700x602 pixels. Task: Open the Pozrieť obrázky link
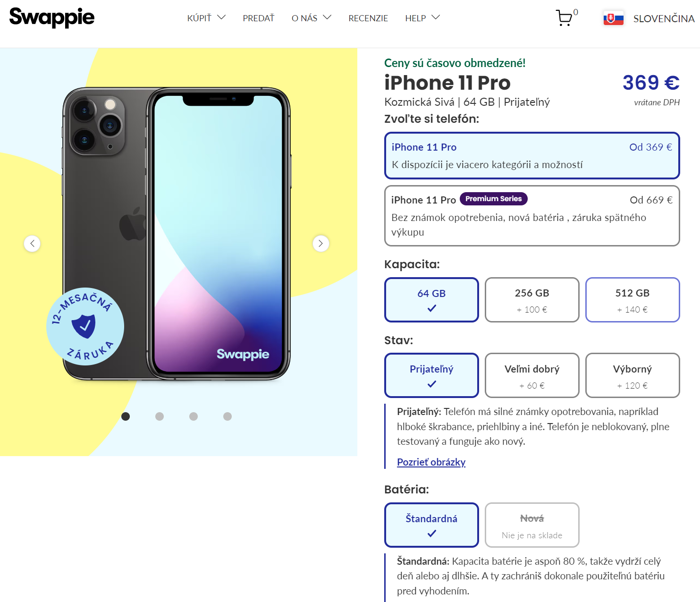point(431,462)
